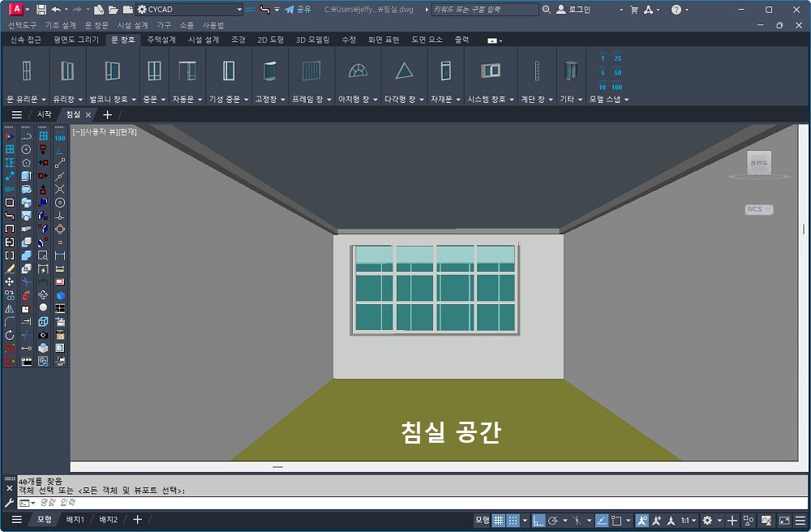This screenshot has width=811, height=532.
Task: Open the customization gear in status bar
Action: tap(707, 520)
